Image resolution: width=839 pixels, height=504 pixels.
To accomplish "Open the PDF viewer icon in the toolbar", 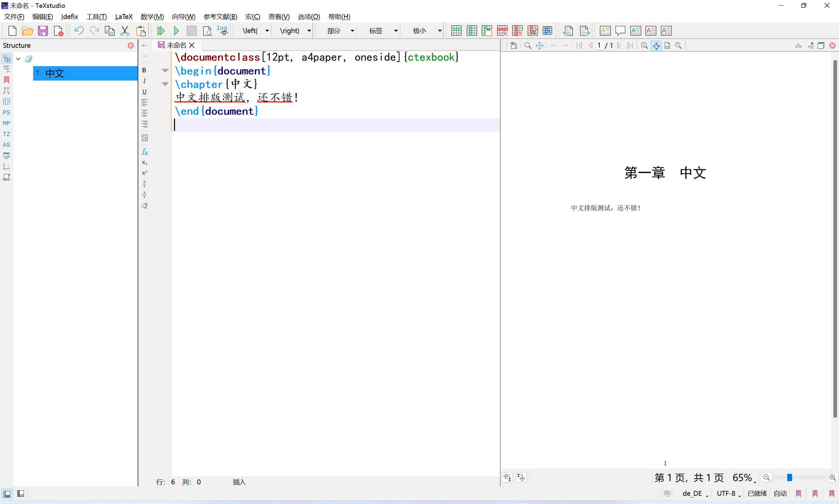I will 207,30.
